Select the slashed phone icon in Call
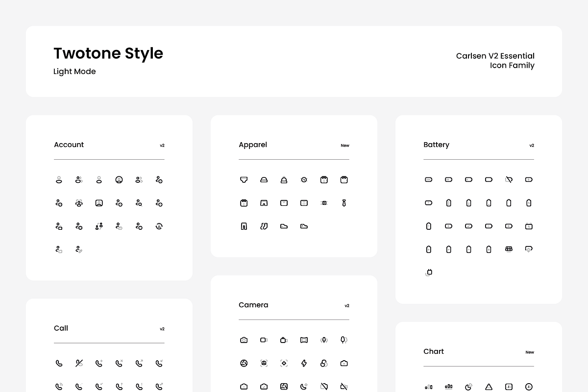Image resolution: width=588 pixels, height=392 pixels. [x=79, y=363]
